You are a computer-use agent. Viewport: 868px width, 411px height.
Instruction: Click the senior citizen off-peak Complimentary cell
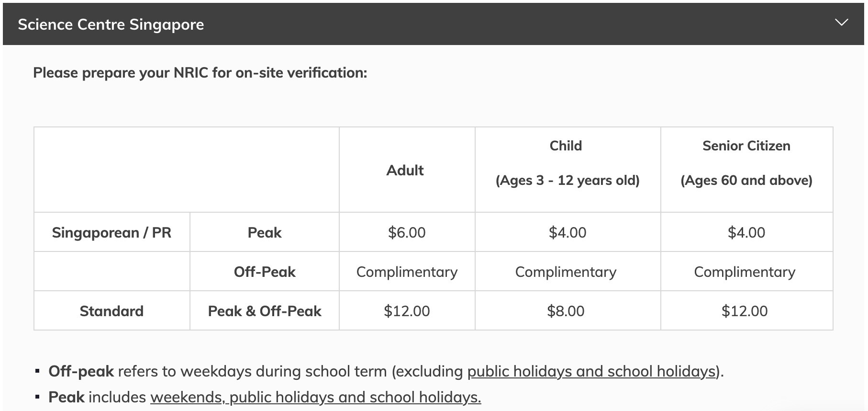pyautogui.click(x=745, y=272)
